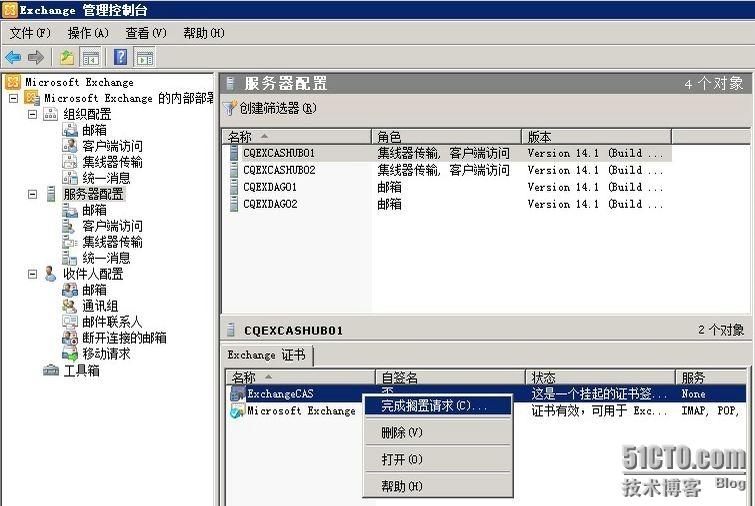The image size is (755, 506).
Task: Click the CQEXDAG01 server row icon
Action: [x=234, y=187]
